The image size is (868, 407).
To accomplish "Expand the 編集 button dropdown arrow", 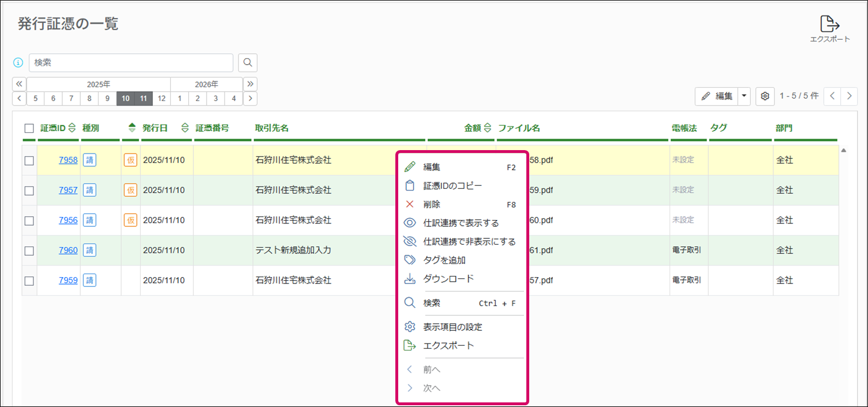I will coord(744,96).
